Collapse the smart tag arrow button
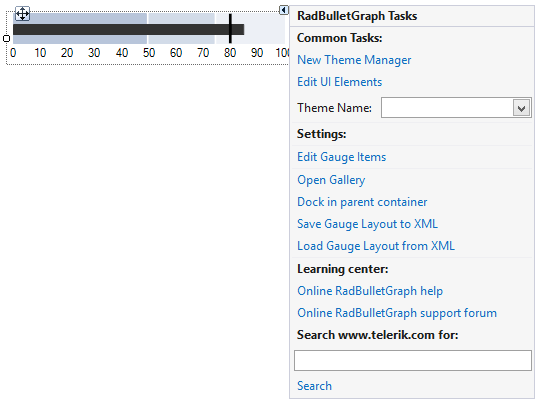The image size is (541, 408). [284, 10]
